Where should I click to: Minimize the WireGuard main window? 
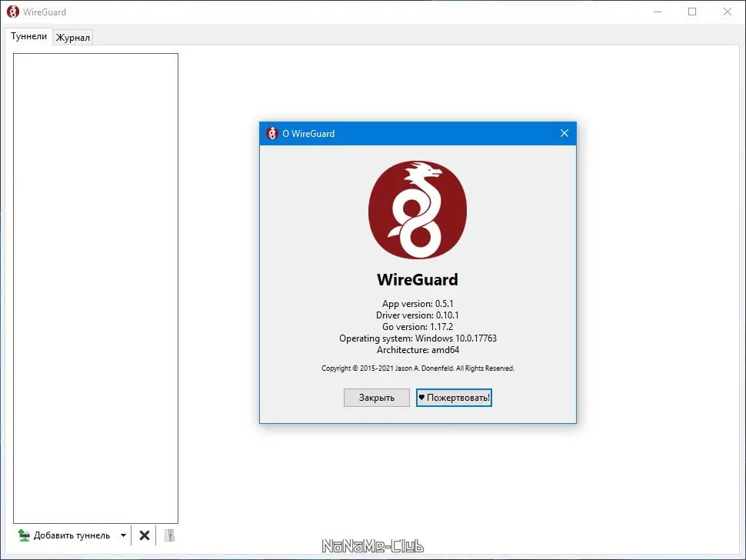click(x=658, y=12)
